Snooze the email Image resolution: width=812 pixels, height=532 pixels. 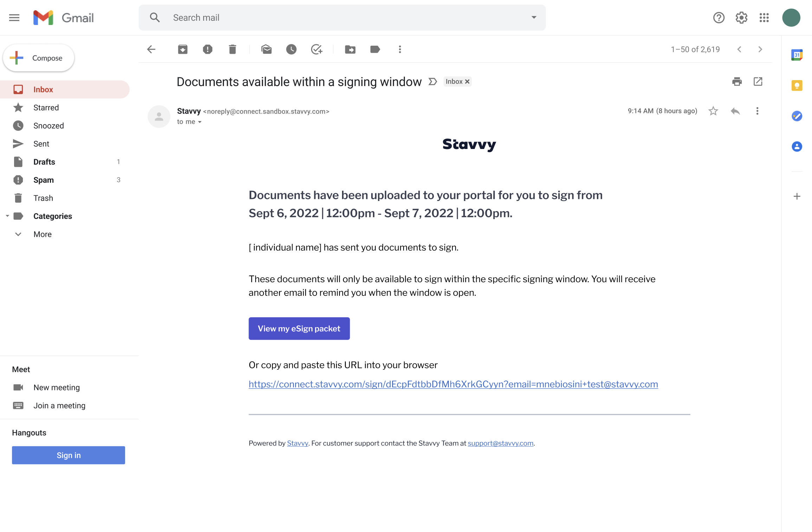click(x=291, y=49)
